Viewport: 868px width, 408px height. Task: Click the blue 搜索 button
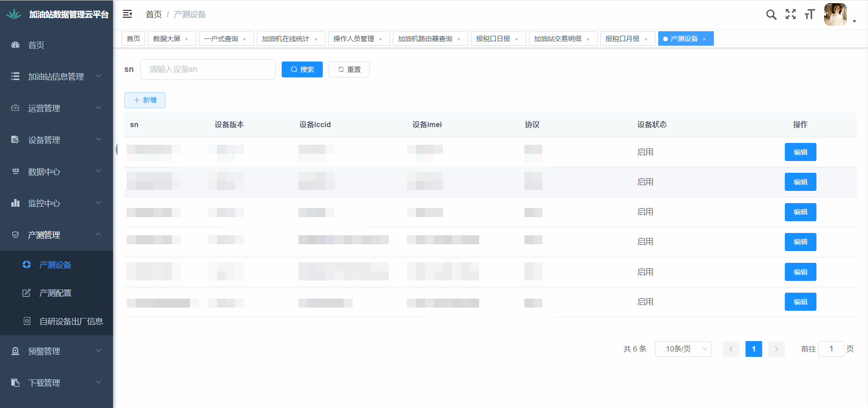pos(302,70)
